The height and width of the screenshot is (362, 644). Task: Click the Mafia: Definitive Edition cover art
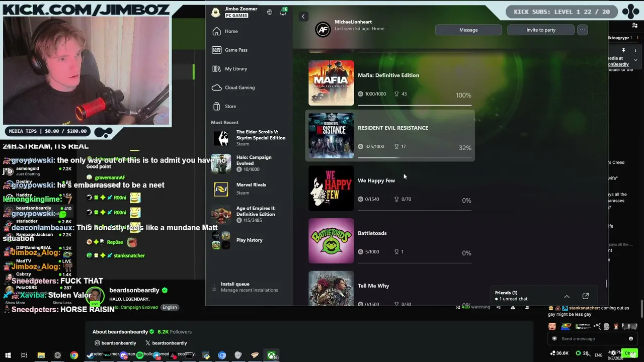tap(331, 83)
